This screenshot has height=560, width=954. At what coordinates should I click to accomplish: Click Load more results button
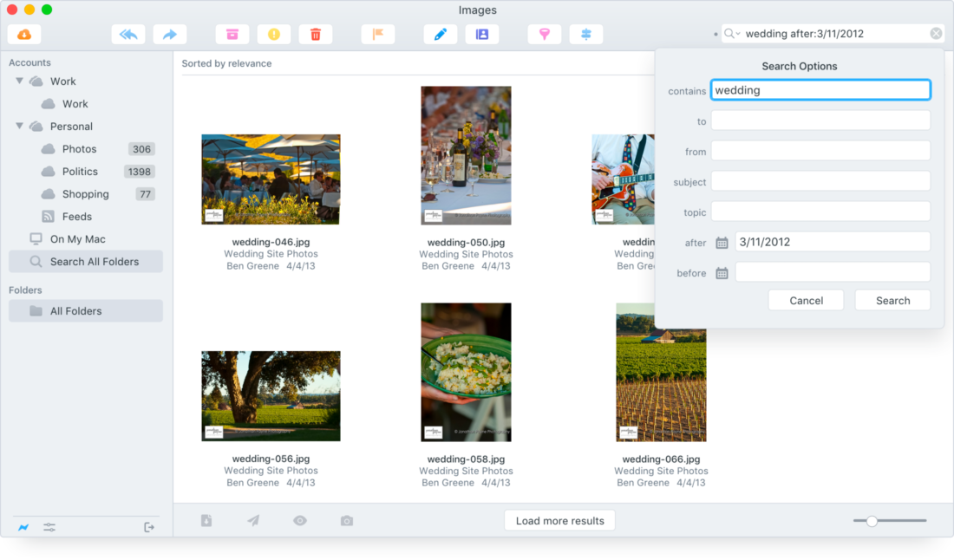[x=559, y=520]
